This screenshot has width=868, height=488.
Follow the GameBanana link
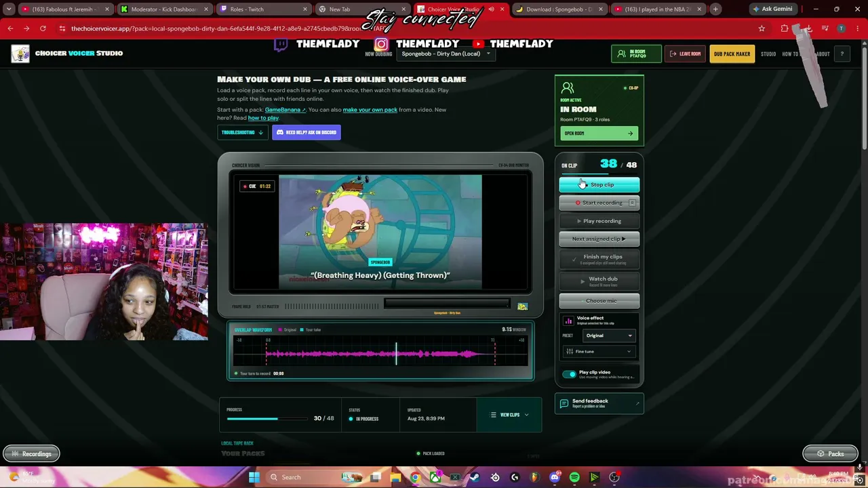[285, 110]
